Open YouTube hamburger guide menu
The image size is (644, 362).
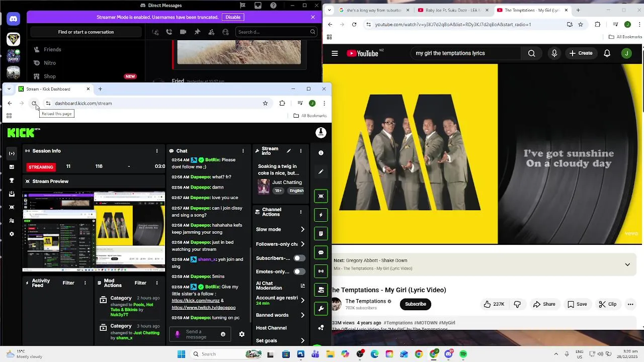click(x=335, y=53)
